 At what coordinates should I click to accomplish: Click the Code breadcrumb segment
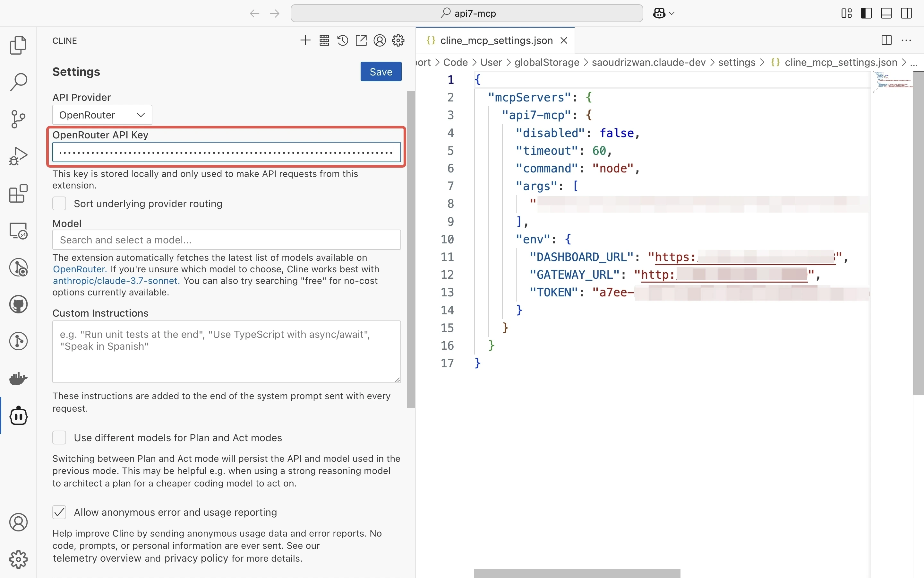(x=455, y=62)
